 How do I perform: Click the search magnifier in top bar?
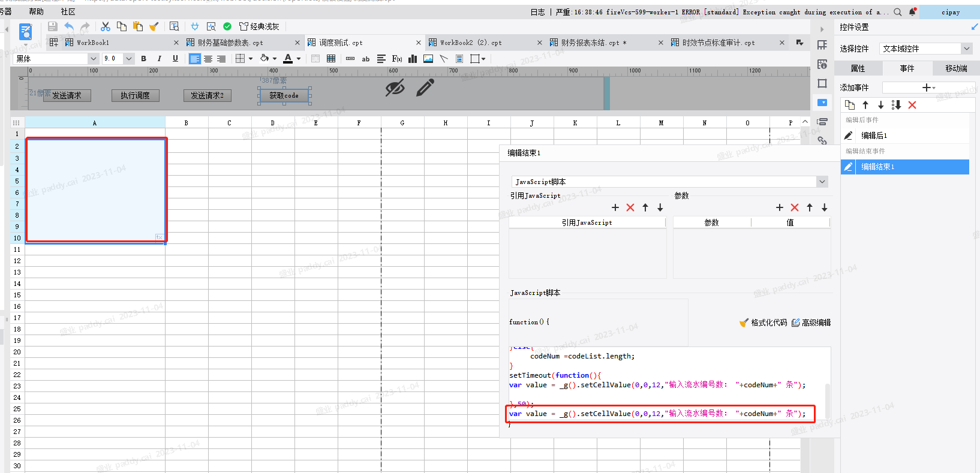(898, 12)
